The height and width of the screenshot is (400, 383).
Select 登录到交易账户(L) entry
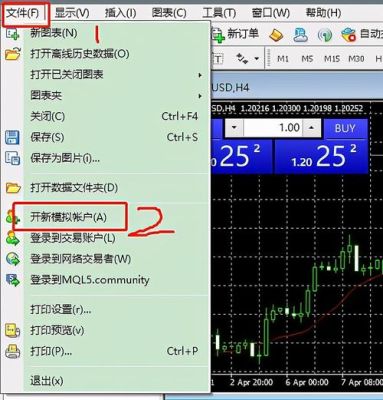point(117,238)
